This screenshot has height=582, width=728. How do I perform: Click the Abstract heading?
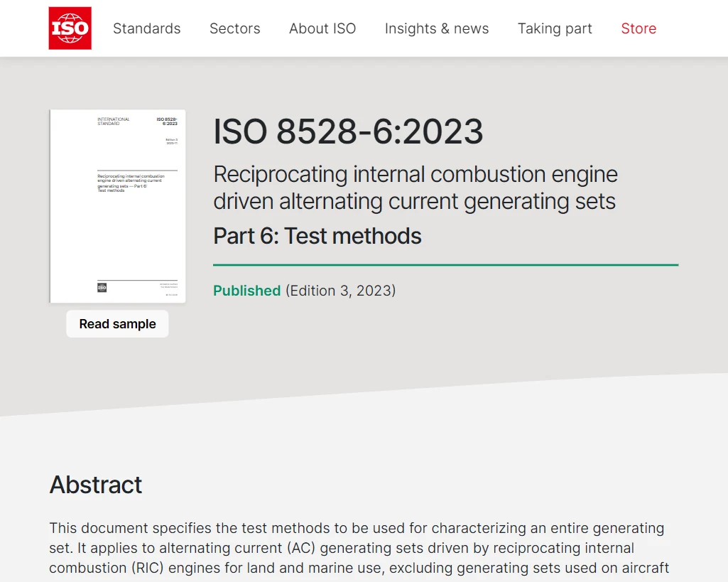tap(96, 485)
